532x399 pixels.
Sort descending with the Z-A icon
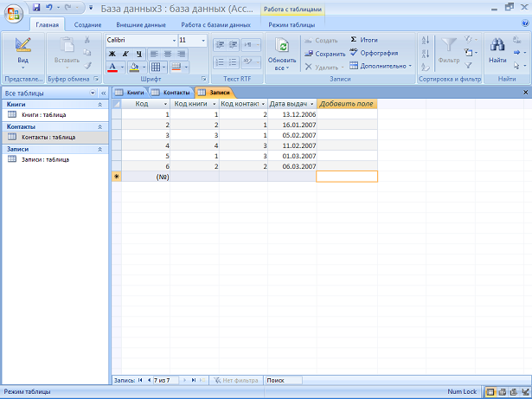click(x=426, y=54)
